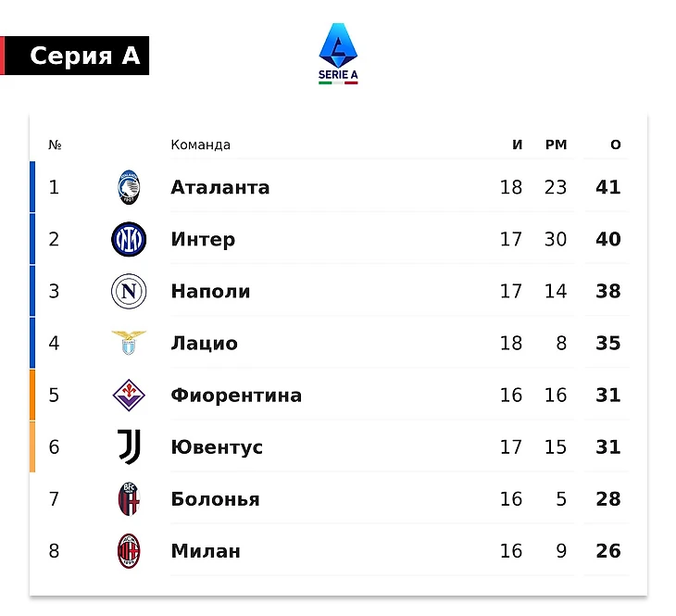
Task: Click the О points column header
Action: 616,145
